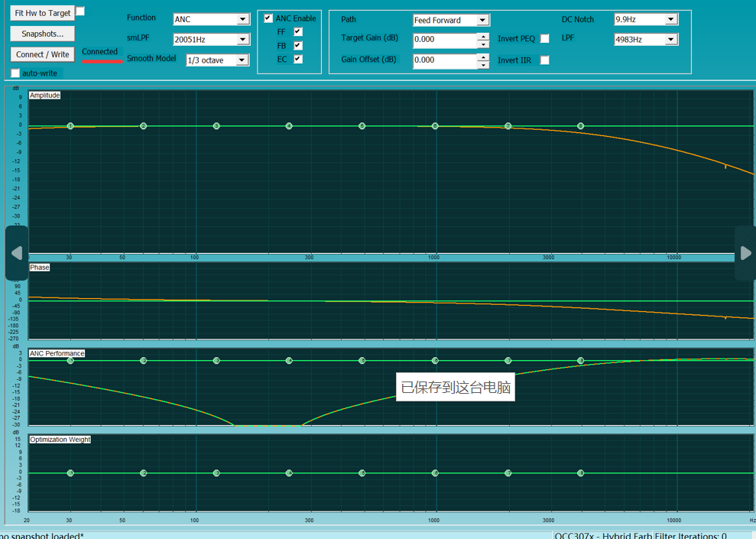Open the DC Notch dropdown showing 9.9Hz
The height and width of the screenshot is (539, 756).
pos(646,19)
